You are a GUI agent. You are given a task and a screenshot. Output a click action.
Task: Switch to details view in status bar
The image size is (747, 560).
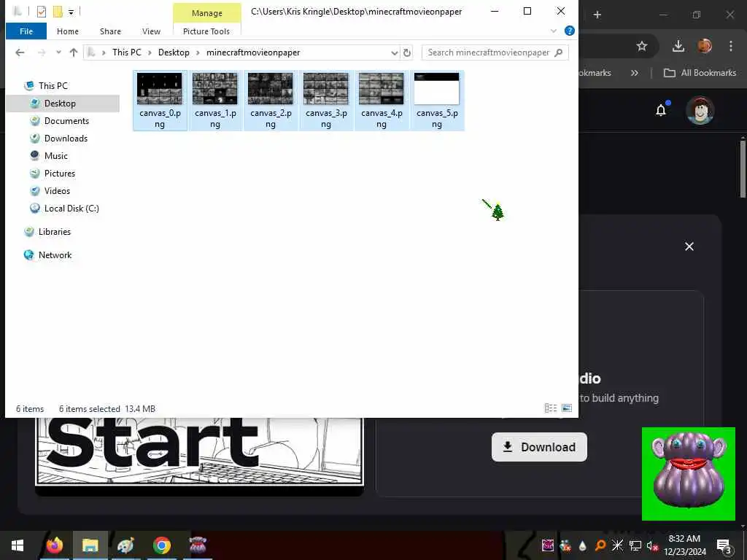(x=551, y=408)
